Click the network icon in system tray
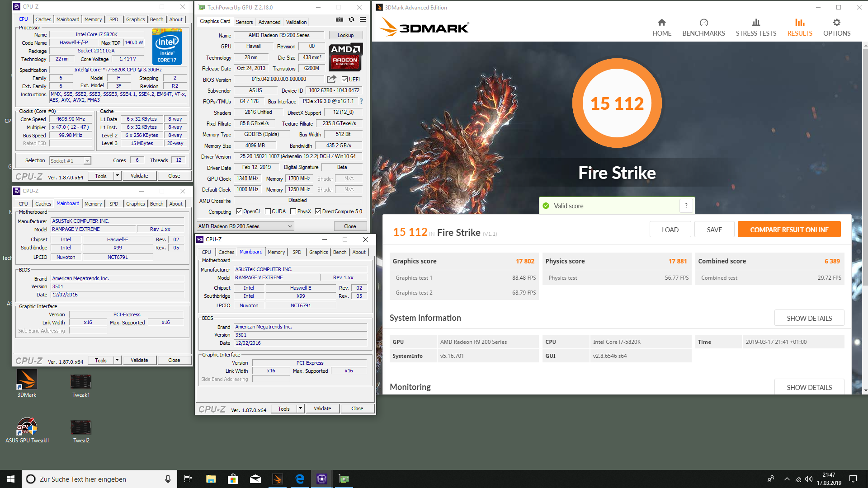Screen dimensions: 868x488 798,479
